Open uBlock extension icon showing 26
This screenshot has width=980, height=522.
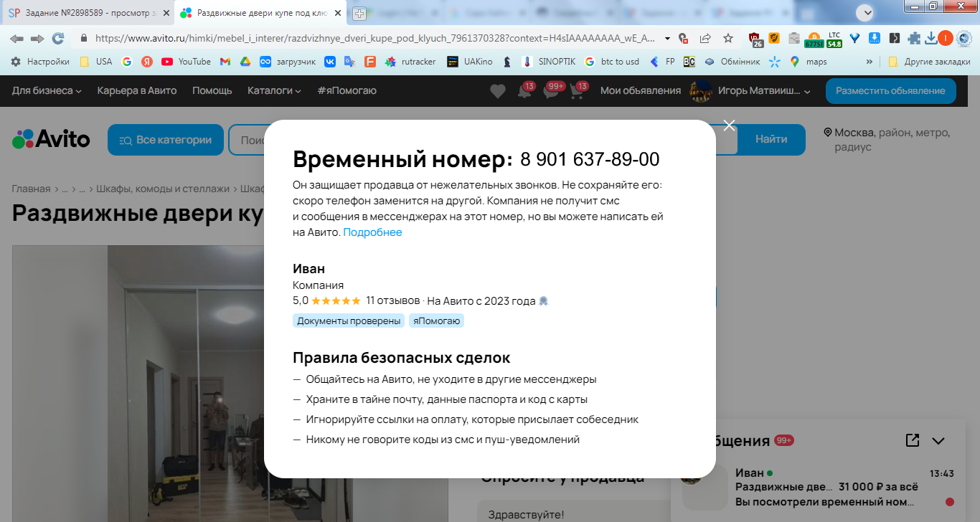point(755,39)
